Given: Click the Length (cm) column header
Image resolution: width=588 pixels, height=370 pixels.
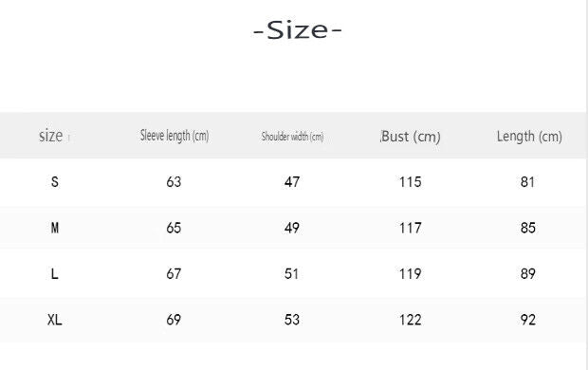Looking at the screenshot, I should 529,137.
